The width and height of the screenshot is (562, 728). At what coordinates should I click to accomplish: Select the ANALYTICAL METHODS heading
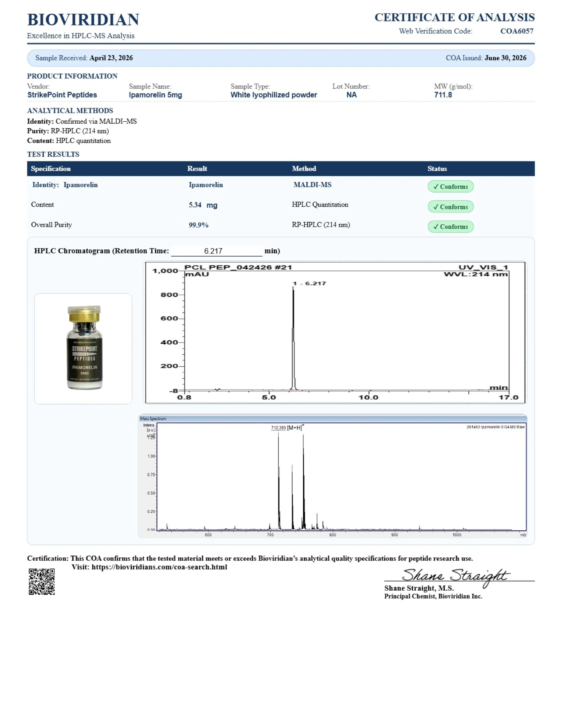click(x=70, y=111)
